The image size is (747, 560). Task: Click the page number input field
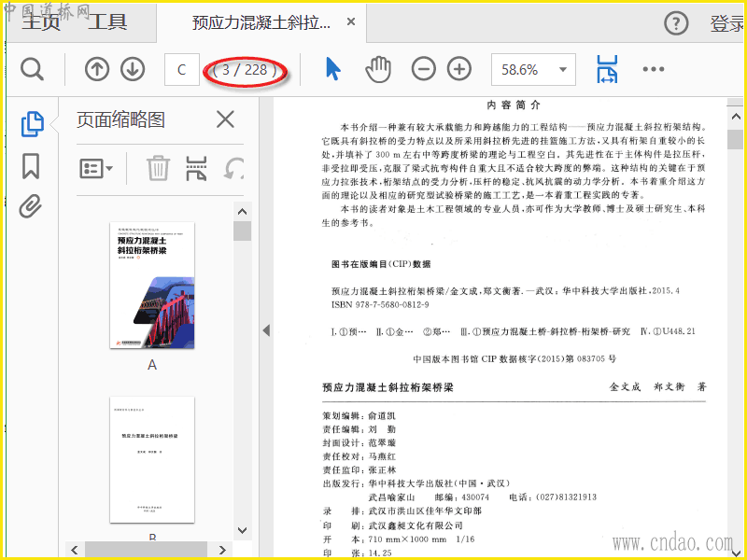pyautogui.click(x=181, y=70)
